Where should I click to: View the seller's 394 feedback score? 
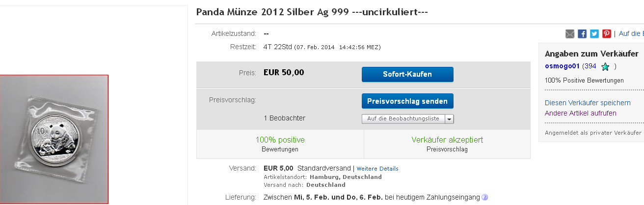click(590, 66)
